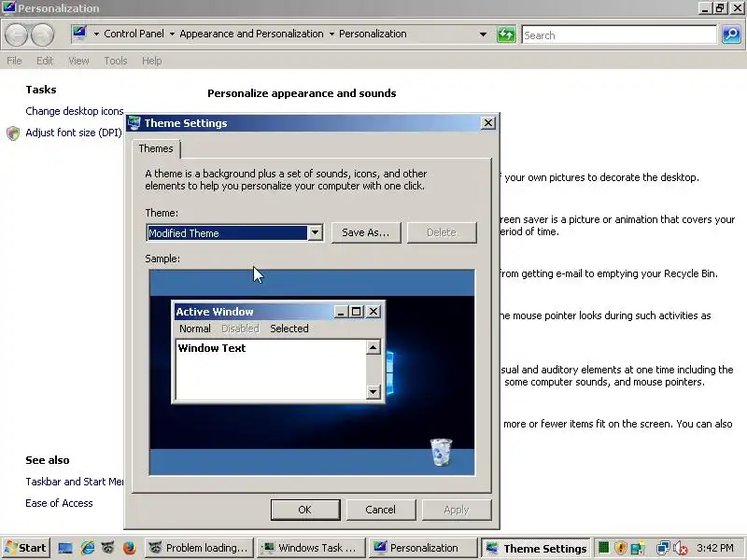Click sample window scroll down arrow
The height and width of the screenshot is (560, 747).
click(373, 391)
